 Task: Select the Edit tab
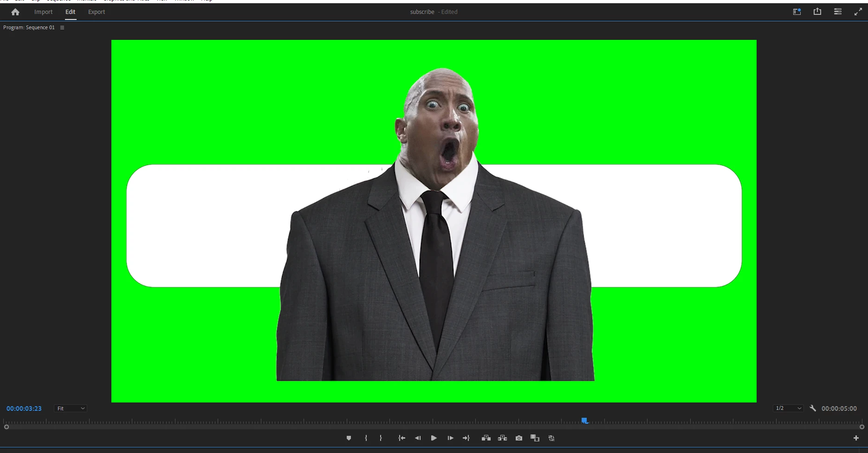coord(71,12)
